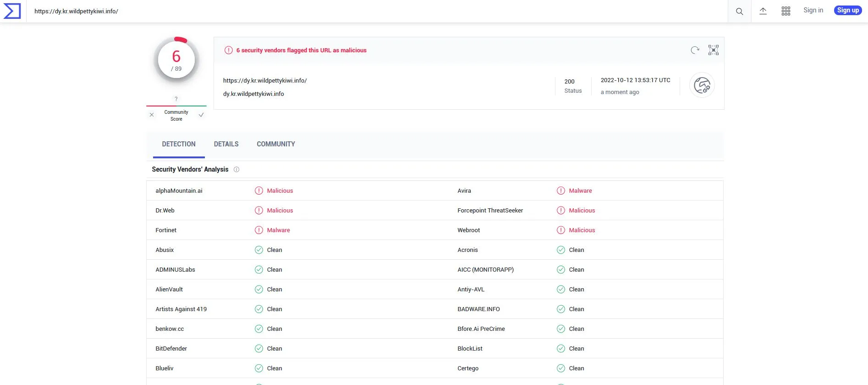Viewport: 868px width, 385px height.
Task: Open search with the magnifier icon
Action: point(739,11)
